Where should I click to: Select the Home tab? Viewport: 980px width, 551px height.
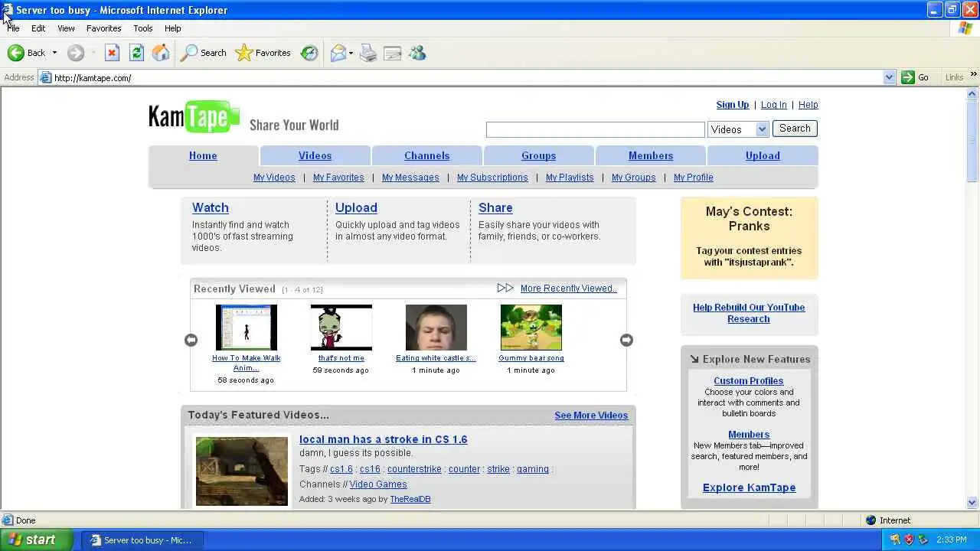[203, 155]
